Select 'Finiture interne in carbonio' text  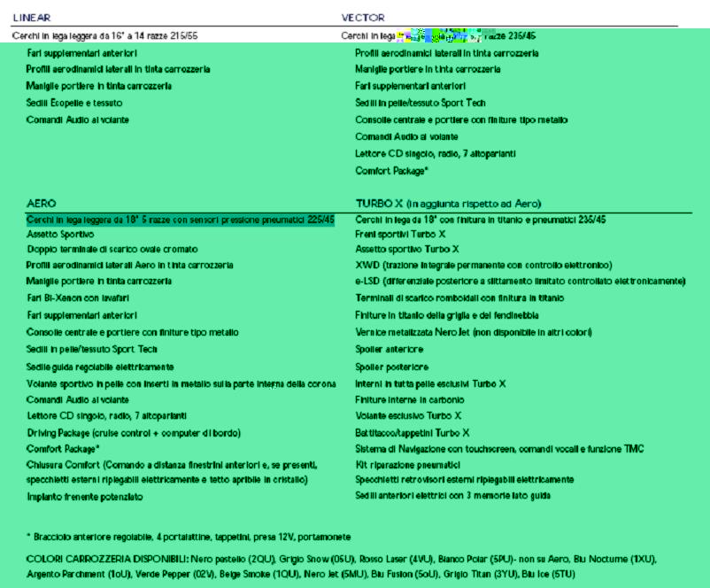pos(412,398)
